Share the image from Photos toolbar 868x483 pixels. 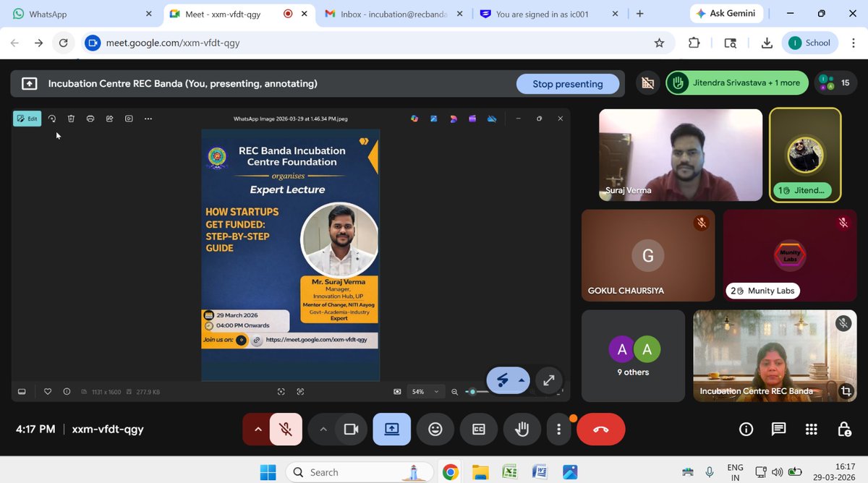(109, 119)
